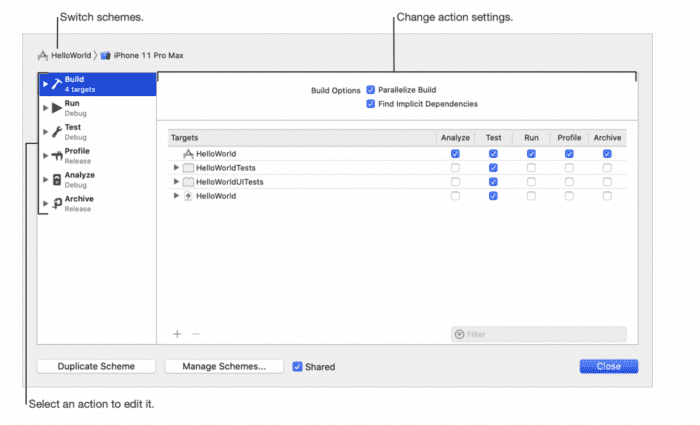This screenshot has height=425, width=700.
Task: Click Duplicate Scheme button
Action: pos(96,367)
